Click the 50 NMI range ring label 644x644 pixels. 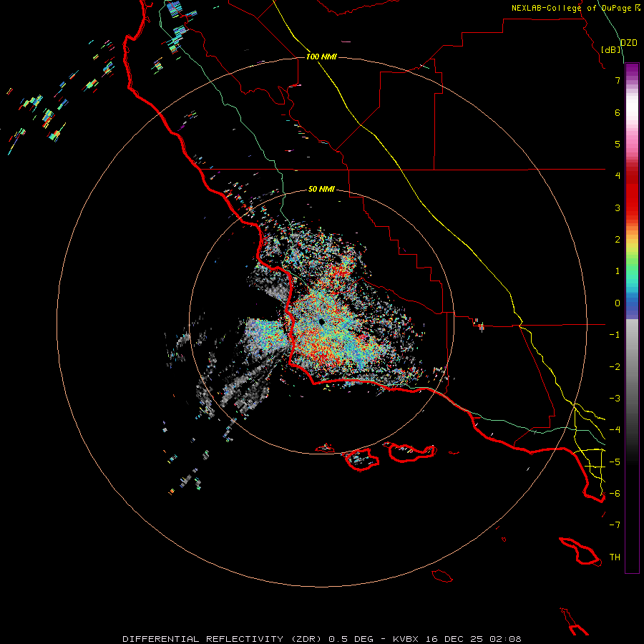coord(321,189)
